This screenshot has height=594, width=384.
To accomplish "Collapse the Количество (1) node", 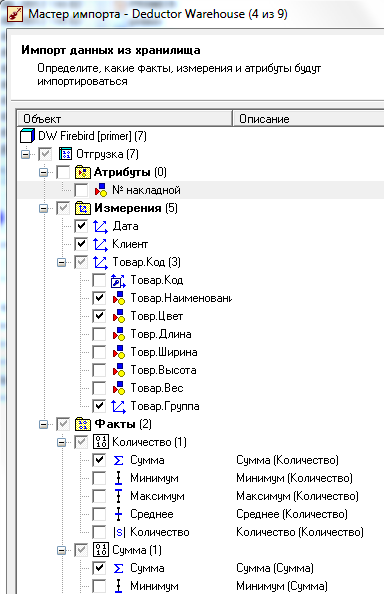I will [x=62, y=442].
